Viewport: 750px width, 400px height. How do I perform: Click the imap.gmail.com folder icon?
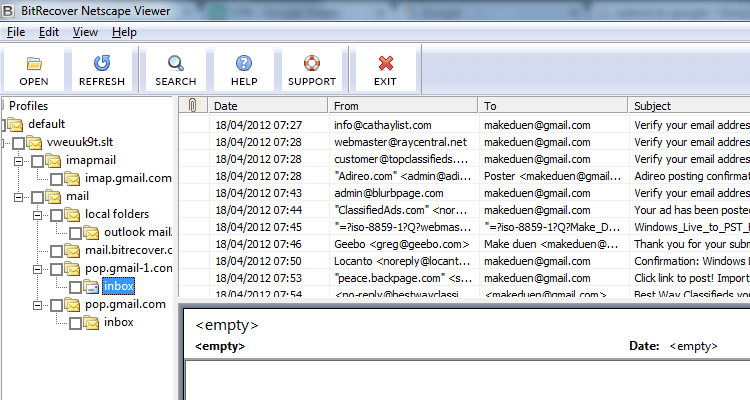tap(72, 178)
